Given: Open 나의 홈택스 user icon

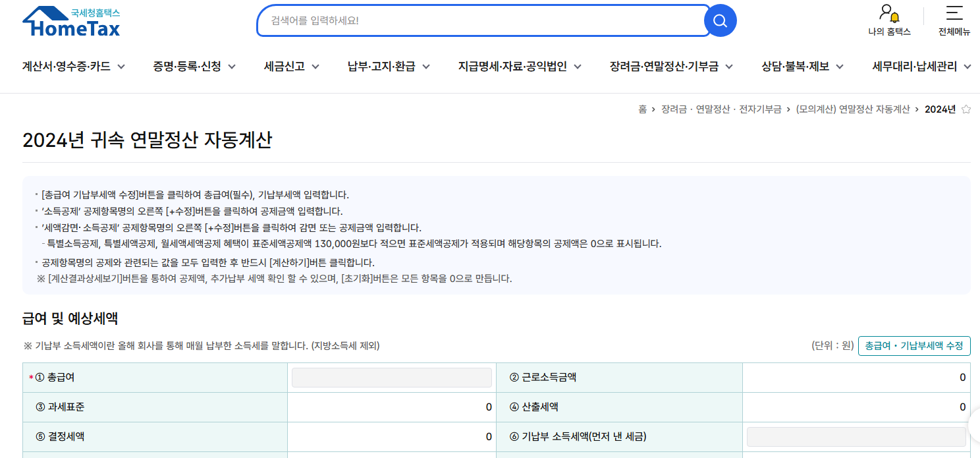Looking at the screenshot, I should 889,13.
